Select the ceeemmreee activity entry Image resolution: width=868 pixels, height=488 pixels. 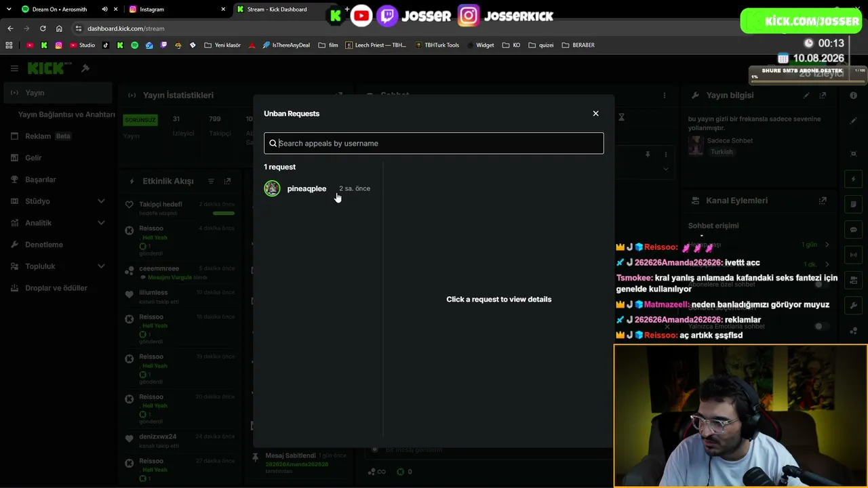click(180, 272)
